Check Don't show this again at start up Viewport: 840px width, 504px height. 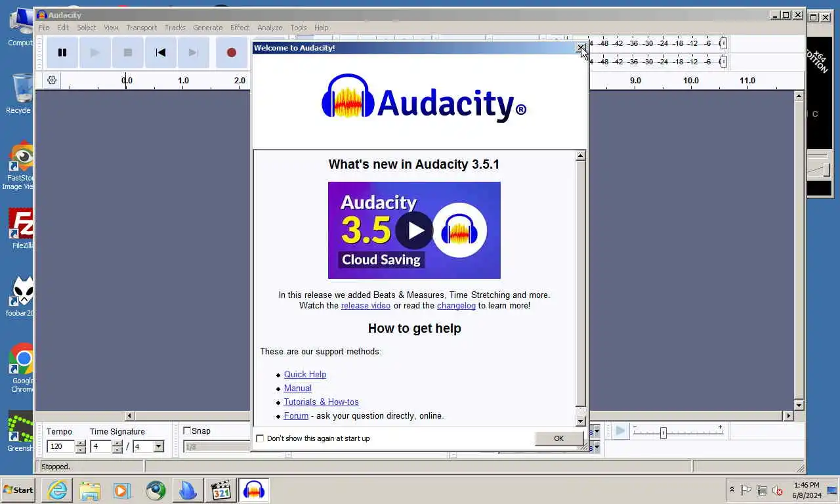(260, 438)
